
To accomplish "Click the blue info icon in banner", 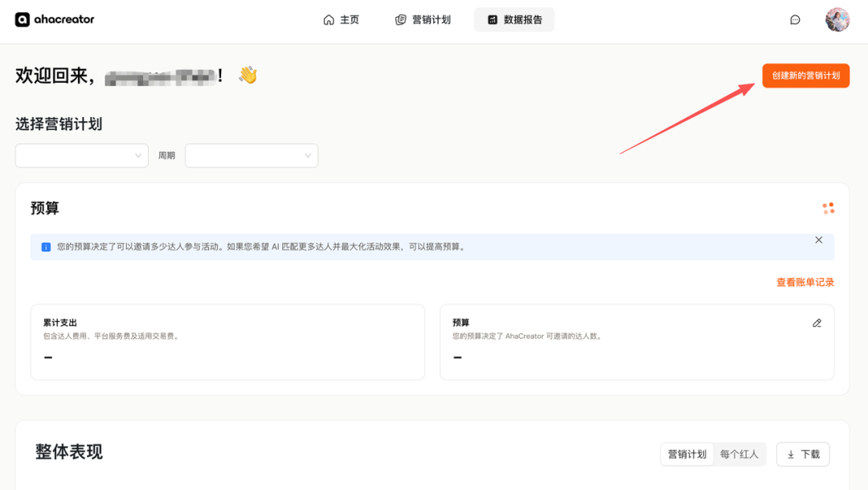I will 46,247.
